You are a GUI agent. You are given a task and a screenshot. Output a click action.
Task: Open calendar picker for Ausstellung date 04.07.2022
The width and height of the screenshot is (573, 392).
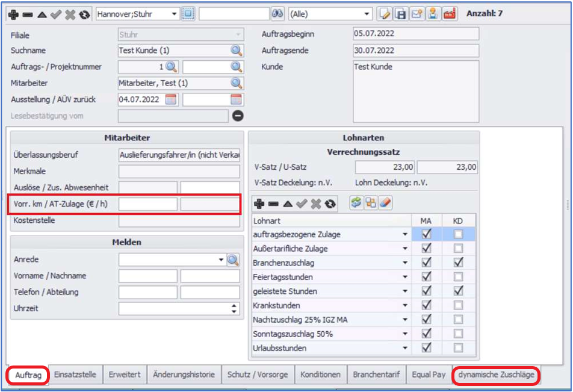pyautogui.click(x=171, y=99)
